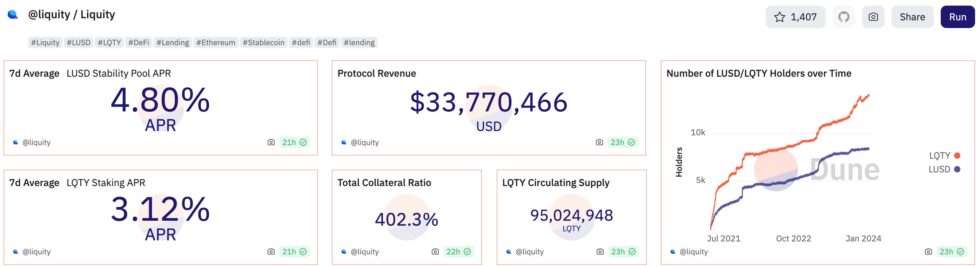This screenshot has height=267, width=980.
Task: Open the LUSD Stability Pool APR title
Action: (119, 74)
